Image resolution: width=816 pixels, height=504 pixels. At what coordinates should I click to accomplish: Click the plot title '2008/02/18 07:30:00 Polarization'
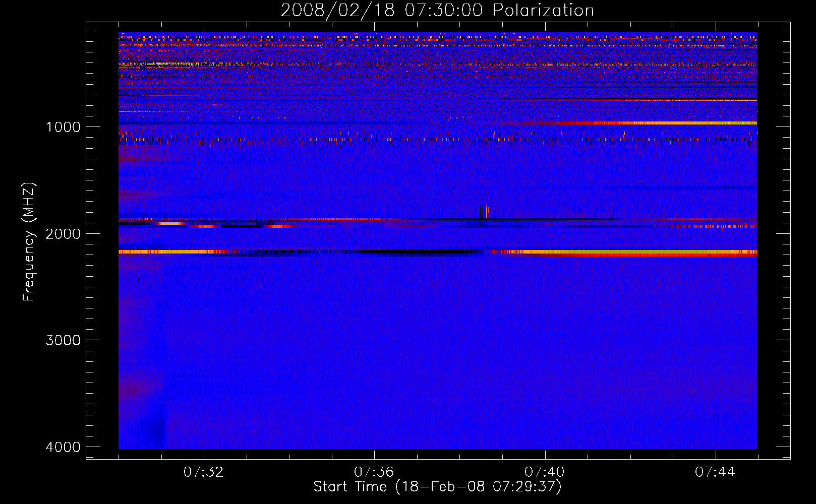[437, 11]
